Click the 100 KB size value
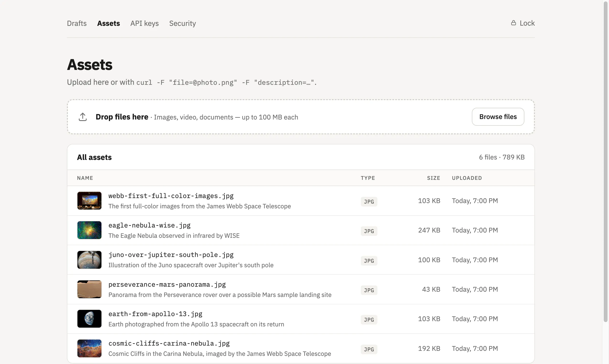Viewport: 609px width, 364px height. click(429, 260)
